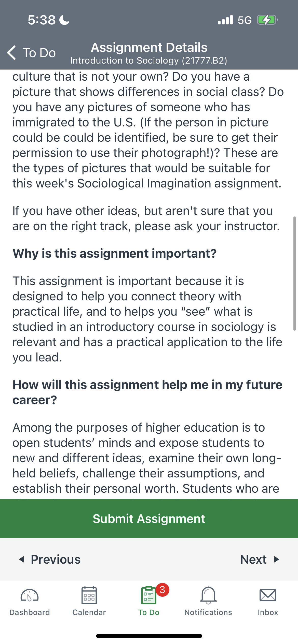Viewport: 298px width, 644px height.
Task: Open the Inbox envelope icon
Action: point(268,595)
